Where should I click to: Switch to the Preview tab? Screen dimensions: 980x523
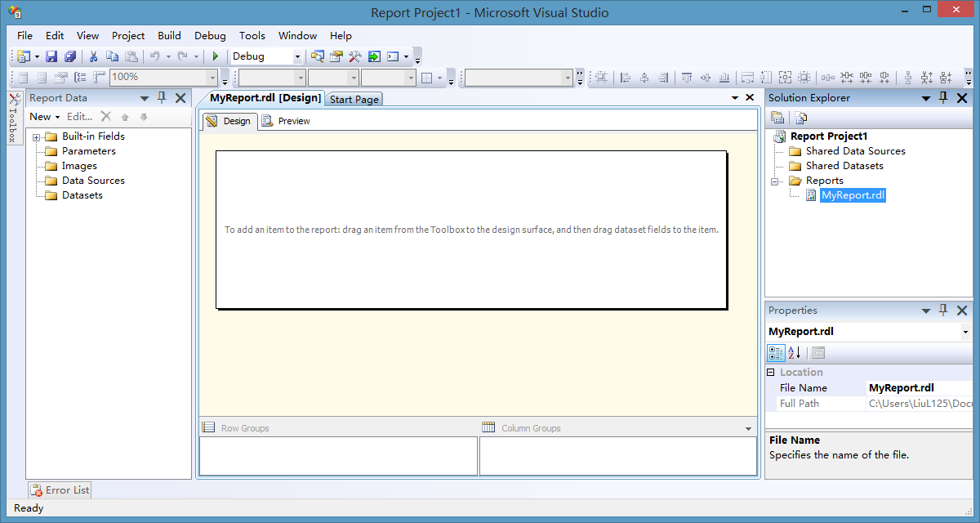[x=287, y=121]
